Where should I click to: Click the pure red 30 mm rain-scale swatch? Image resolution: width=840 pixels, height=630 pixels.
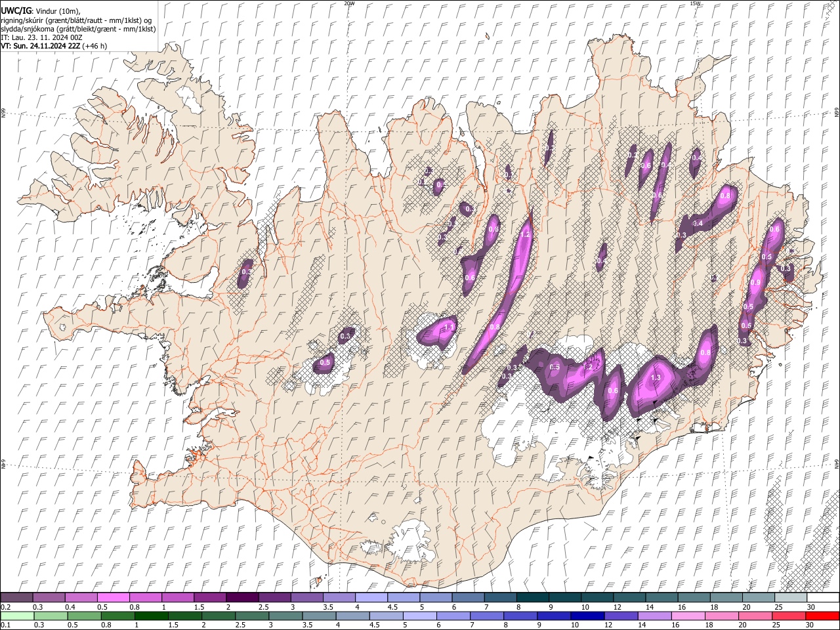tap(822, 616)
